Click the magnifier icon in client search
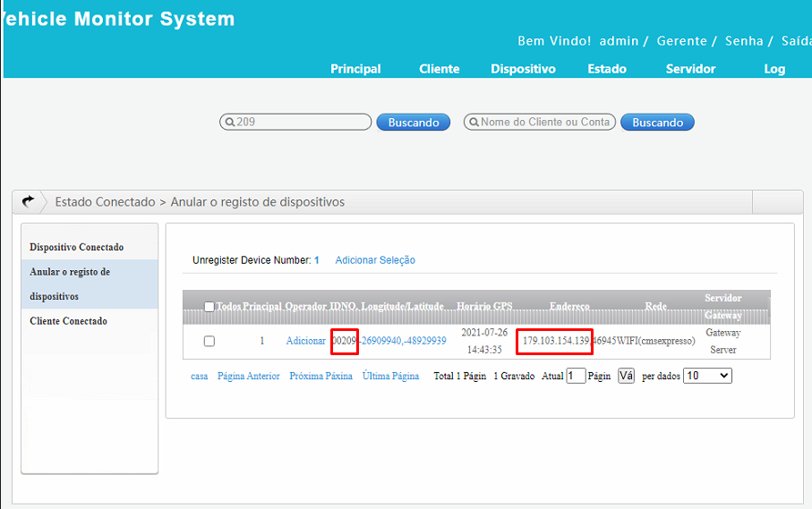The height and width of the screenshot is (509, 812). [x=473, y=123]
